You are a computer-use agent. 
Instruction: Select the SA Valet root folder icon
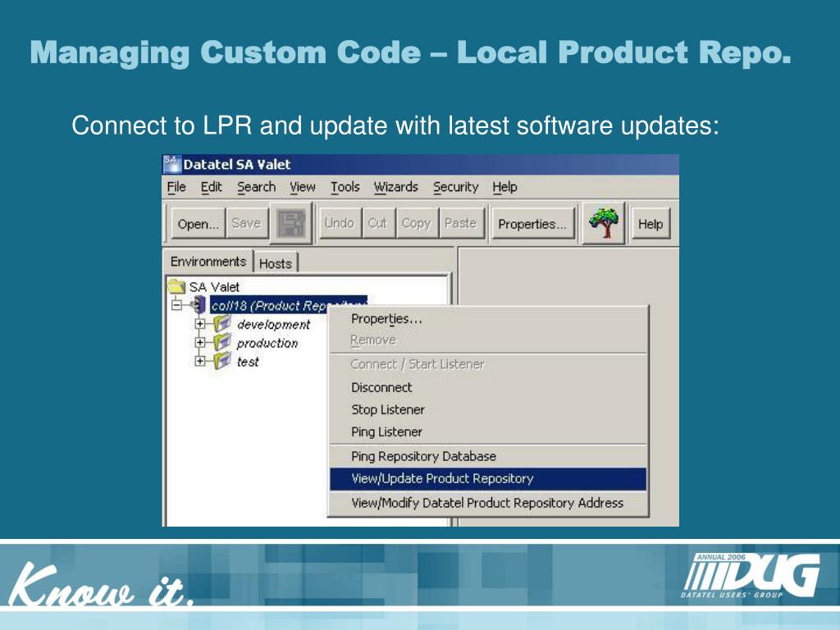coord(176,286)
